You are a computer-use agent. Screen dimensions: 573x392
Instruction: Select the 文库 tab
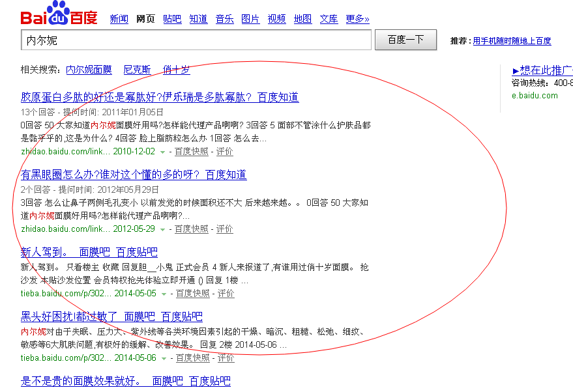click(x=329, y=19)
